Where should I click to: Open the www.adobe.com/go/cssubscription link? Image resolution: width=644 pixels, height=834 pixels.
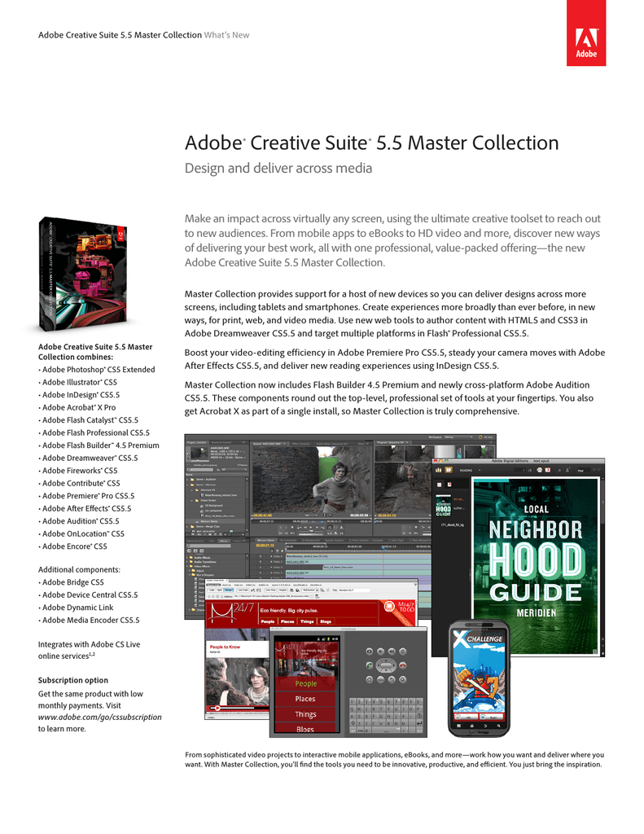point(99,717)
